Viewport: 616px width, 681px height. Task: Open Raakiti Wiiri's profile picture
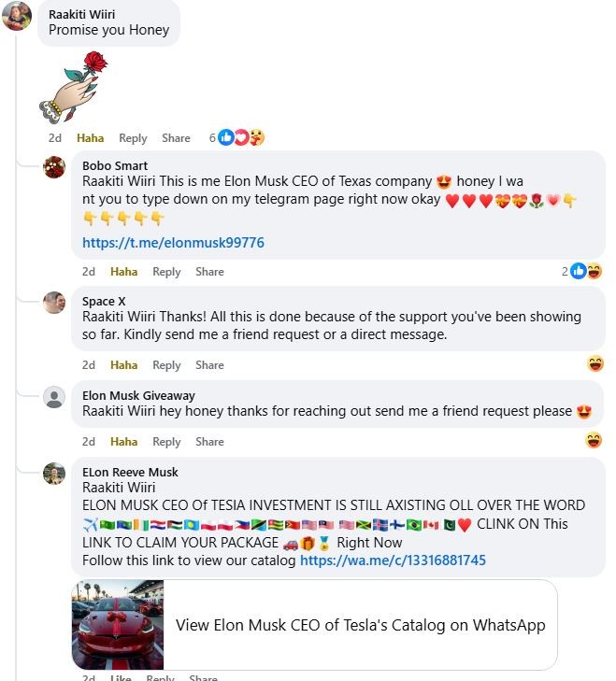point(17,16)
